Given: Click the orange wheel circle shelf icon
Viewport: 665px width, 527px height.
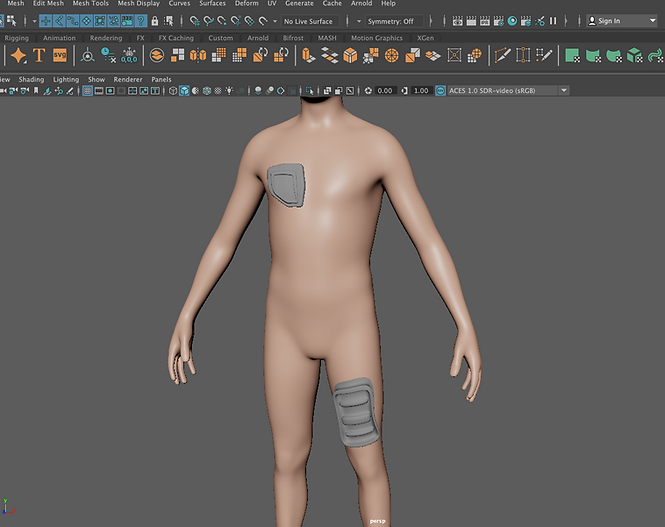Looking at the screenshot, I should pyautogui.click(x=391, y=56).
